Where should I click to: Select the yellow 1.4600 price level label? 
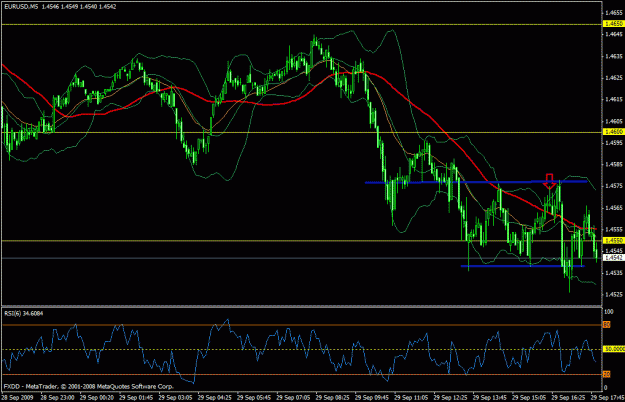[x=613, y=132]
